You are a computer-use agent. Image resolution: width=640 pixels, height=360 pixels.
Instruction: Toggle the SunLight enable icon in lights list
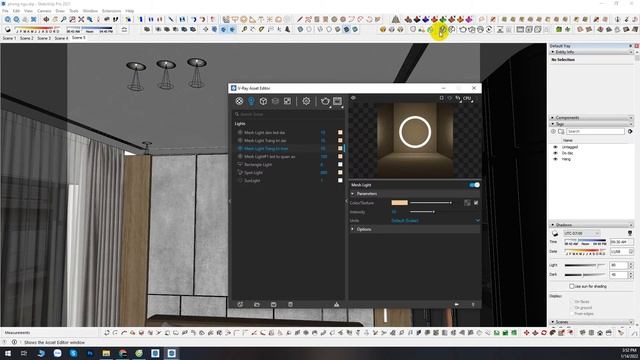tap(240, 180)
